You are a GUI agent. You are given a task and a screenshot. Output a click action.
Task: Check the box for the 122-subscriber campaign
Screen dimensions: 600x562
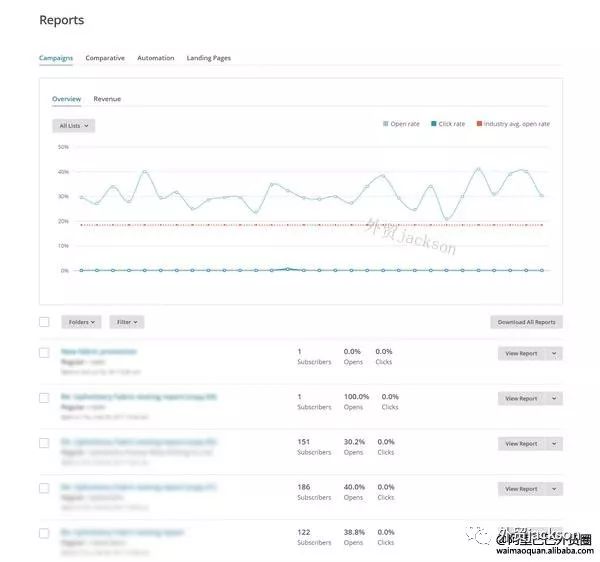click(44, 533)
